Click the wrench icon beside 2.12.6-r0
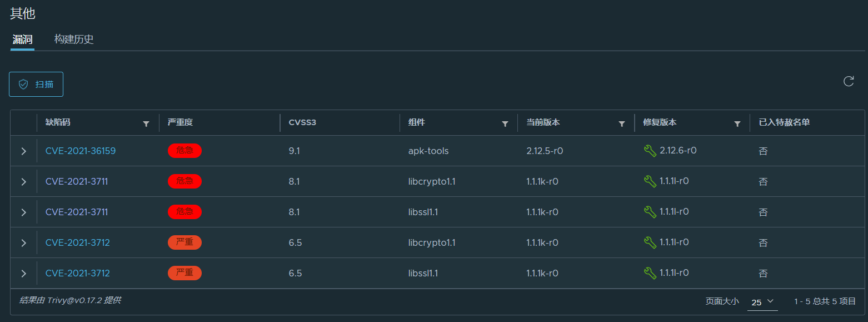The image size is (868, 322). pyautogui.click(x=650, y=151)
